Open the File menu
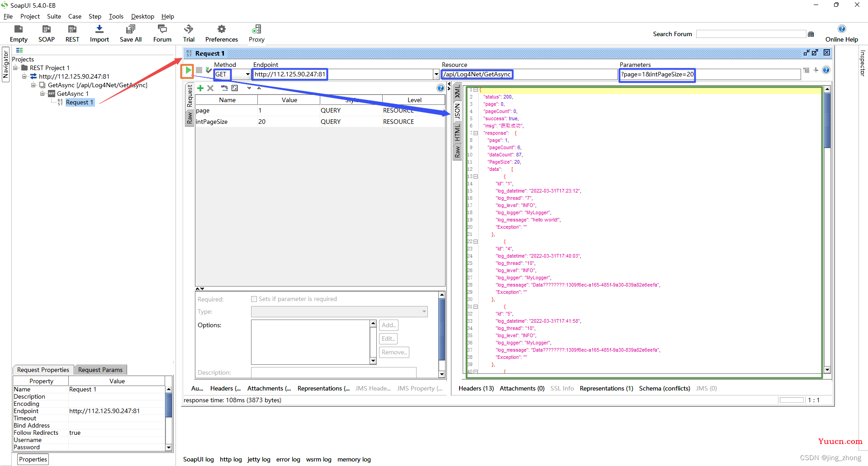The image size is (868, 466). 8,16
